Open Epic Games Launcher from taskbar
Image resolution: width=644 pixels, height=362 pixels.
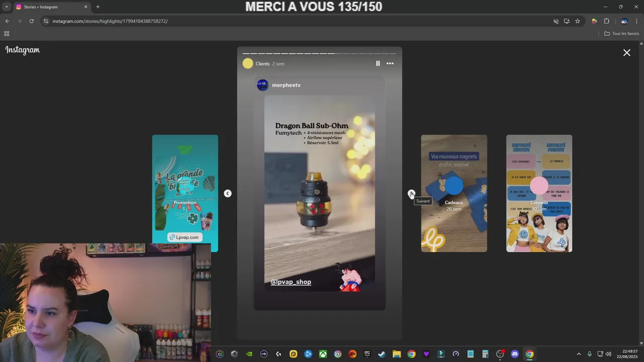[x=367, y=354]
